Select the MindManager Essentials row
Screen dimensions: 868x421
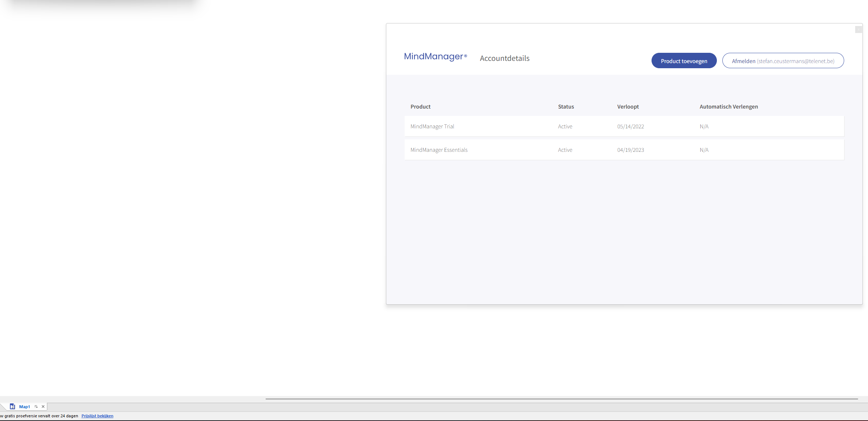click(439, 150)
